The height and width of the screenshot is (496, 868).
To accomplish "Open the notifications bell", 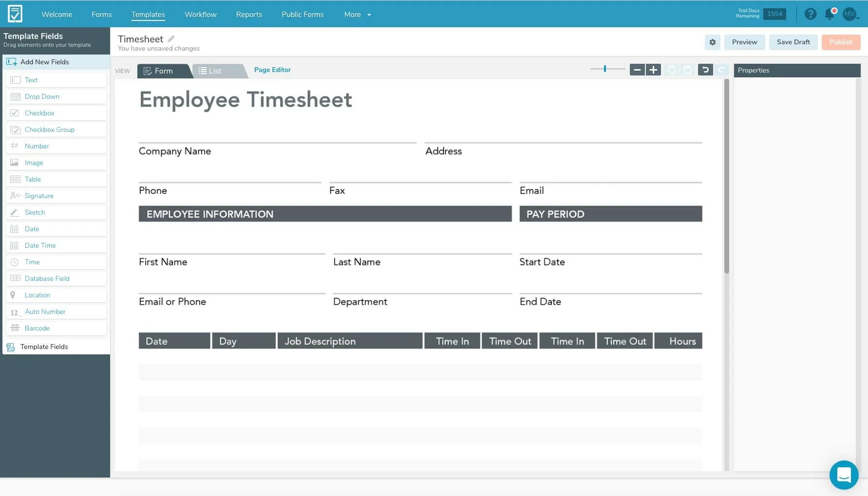I will coord(829,14).
